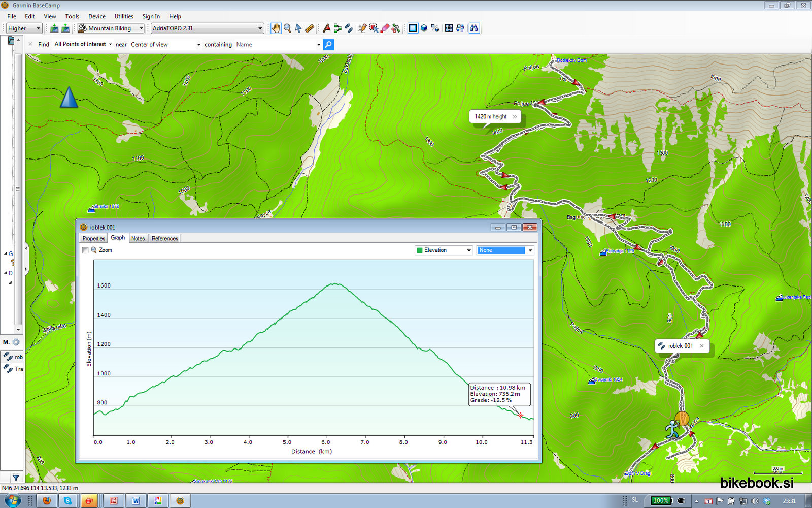Open the Name search field dropdown arrow
812x508 pixels.
click(319, 45)
